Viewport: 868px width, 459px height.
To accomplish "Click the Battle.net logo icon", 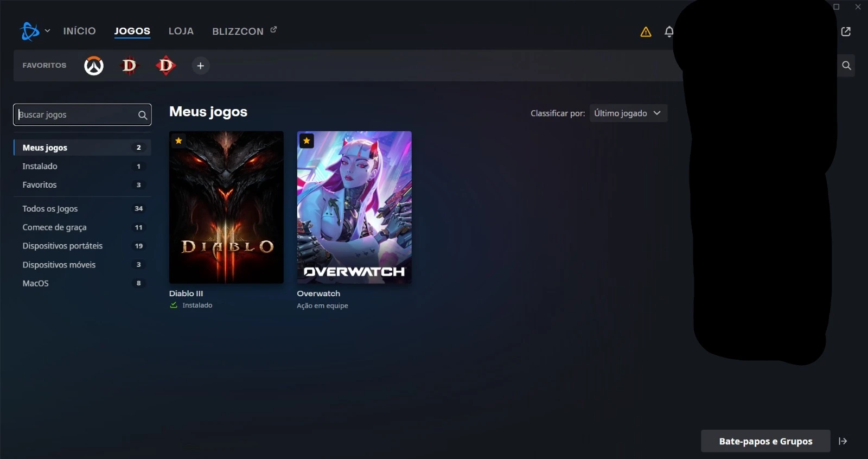I will pos(29,31).
